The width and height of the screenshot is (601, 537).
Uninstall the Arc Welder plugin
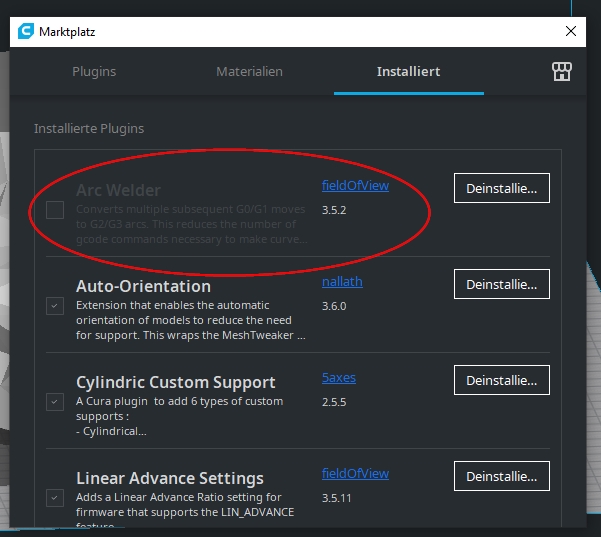(502, 188)
